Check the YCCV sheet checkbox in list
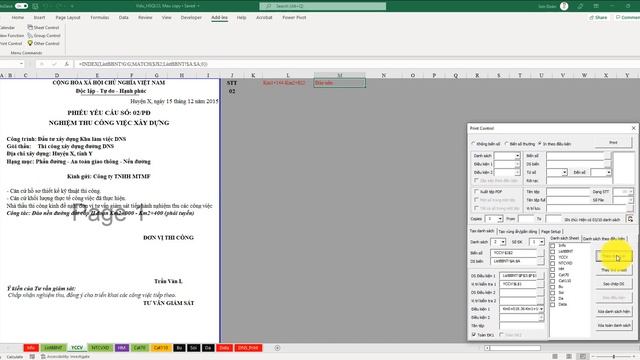The height and width of the screenshot is (360, 640). (553, 258)
